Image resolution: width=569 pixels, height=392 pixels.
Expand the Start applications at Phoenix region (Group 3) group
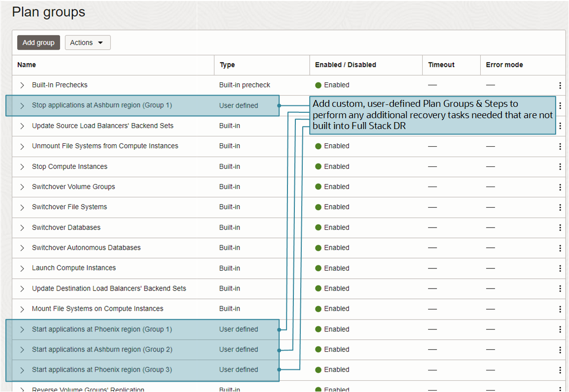21,369
